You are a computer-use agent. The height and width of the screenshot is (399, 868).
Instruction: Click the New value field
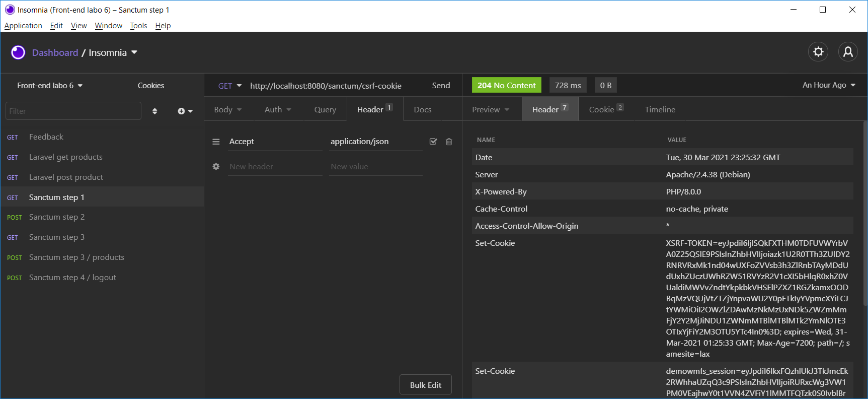(376, 167)
